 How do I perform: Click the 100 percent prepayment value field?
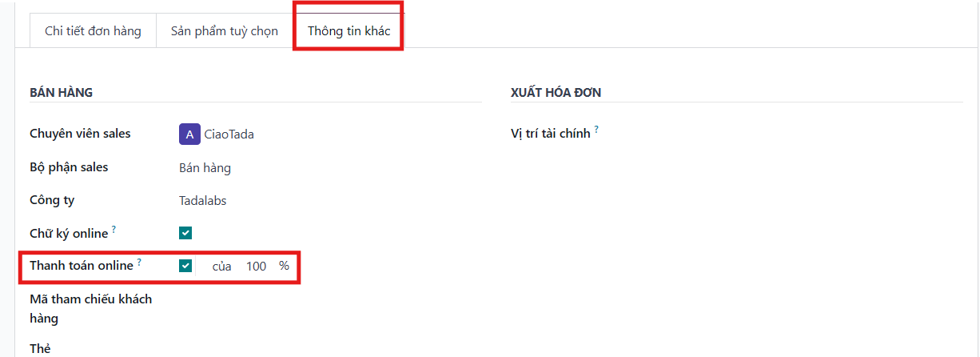click(x=256, y=266)
